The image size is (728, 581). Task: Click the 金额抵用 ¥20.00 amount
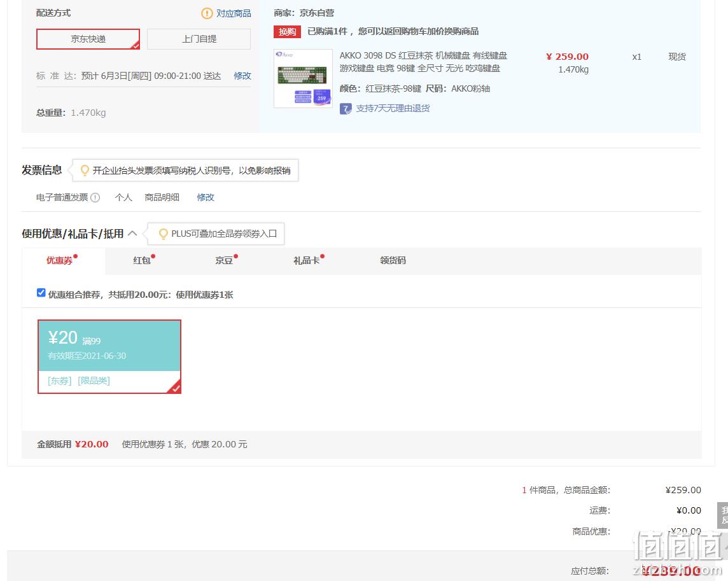point(92,444)
